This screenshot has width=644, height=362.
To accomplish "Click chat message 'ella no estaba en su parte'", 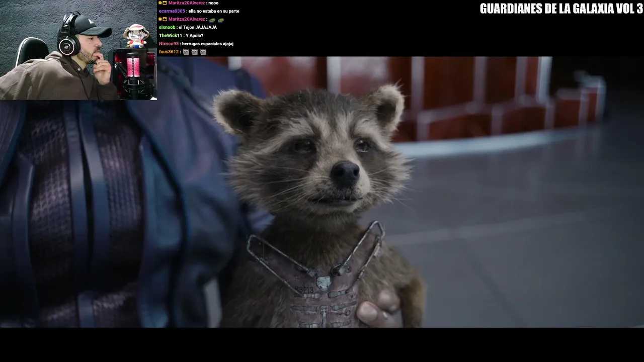I will tap(214, 11).
